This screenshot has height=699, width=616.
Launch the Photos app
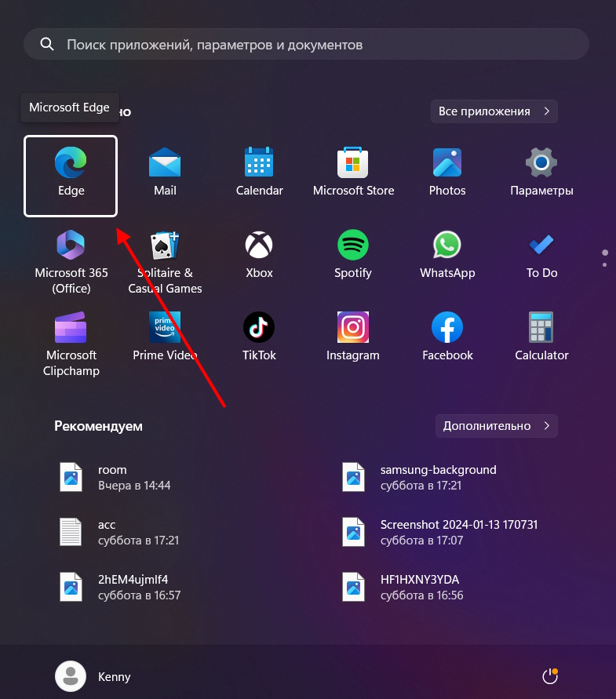(x=447, y=172)
